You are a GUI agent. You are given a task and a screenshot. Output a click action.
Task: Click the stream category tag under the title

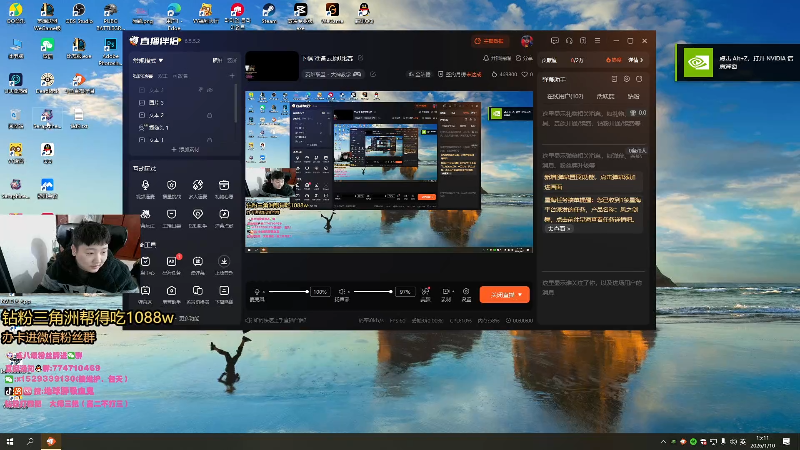click(x=333, y=74)
